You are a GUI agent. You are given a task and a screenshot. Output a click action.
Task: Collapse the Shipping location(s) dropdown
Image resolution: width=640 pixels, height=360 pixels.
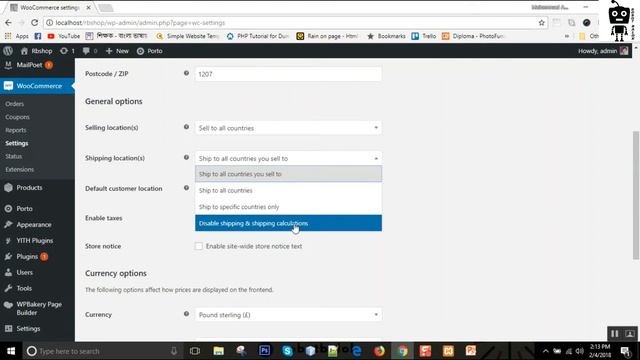tap(288, 158)
